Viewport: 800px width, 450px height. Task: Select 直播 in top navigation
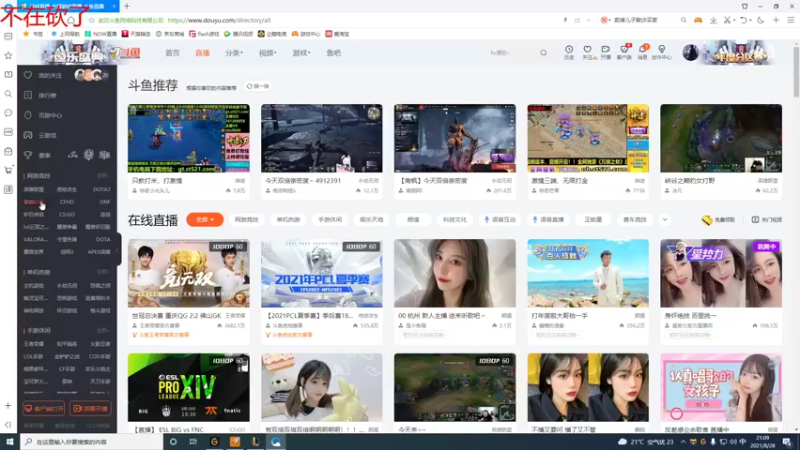point(203,53)
